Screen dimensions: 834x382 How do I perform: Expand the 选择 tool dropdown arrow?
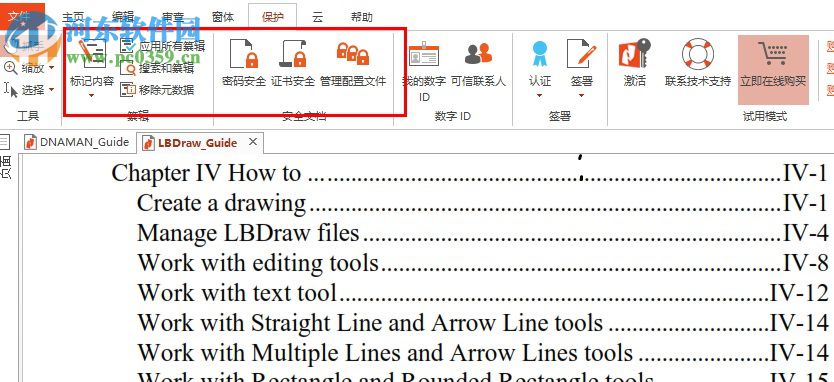(x=52, y=89)
